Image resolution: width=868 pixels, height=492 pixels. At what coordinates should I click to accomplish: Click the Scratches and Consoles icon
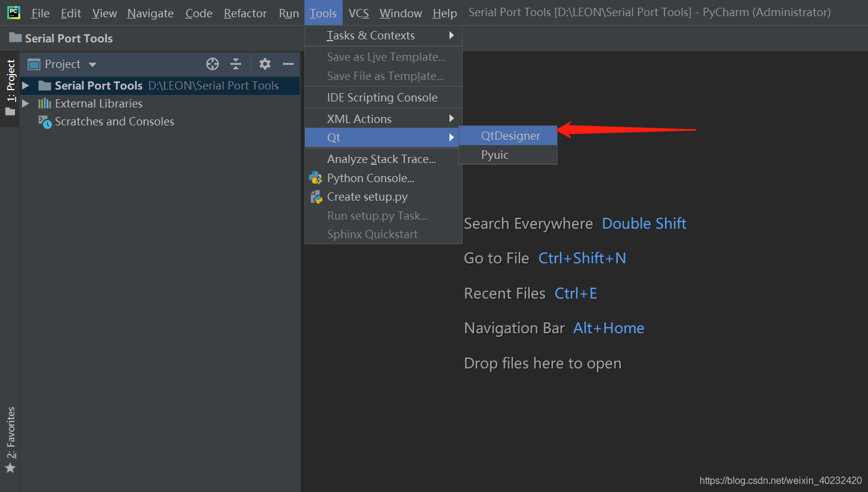point(45,122)
